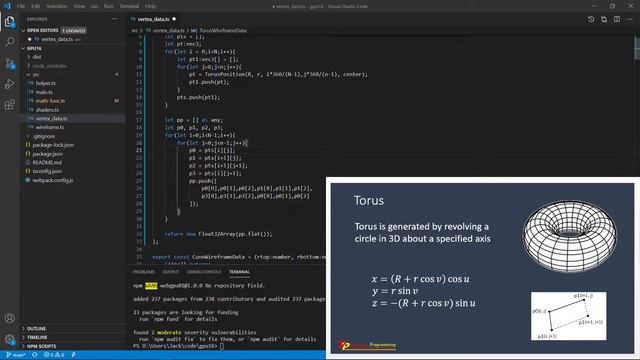This screenshot has height=360, width=640.
Task: Switch to the PROBLEMS panel tab
Action: (x=144, y=272)
